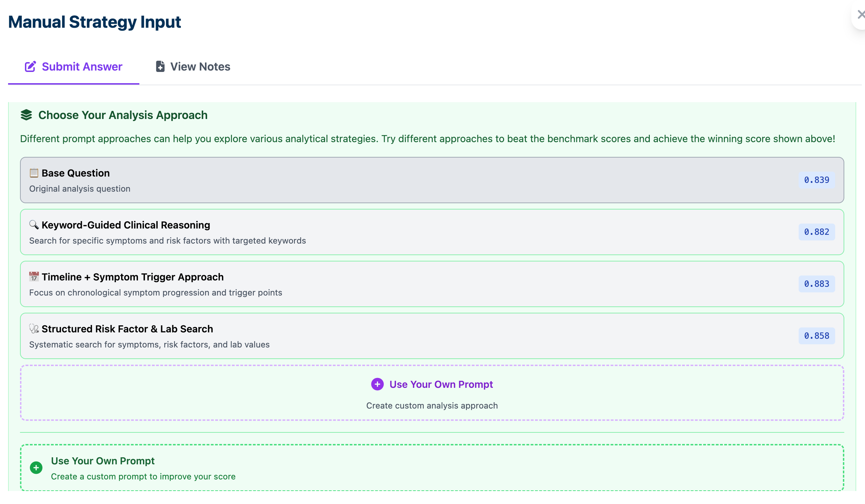The image size is (865, 504).
Task: Choose Keyword-Guided Clinical Reasoning option
Action: 386,232
